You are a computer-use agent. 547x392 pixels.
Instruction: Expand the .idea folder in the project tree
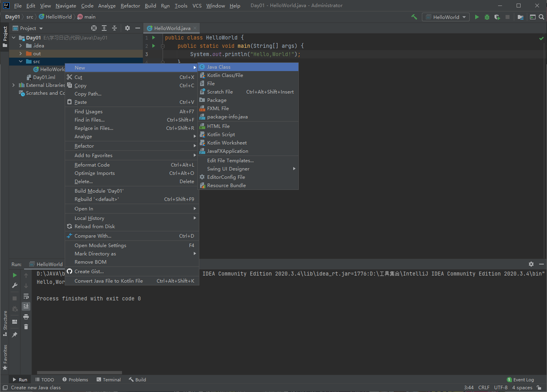click(x=21, y=46)
